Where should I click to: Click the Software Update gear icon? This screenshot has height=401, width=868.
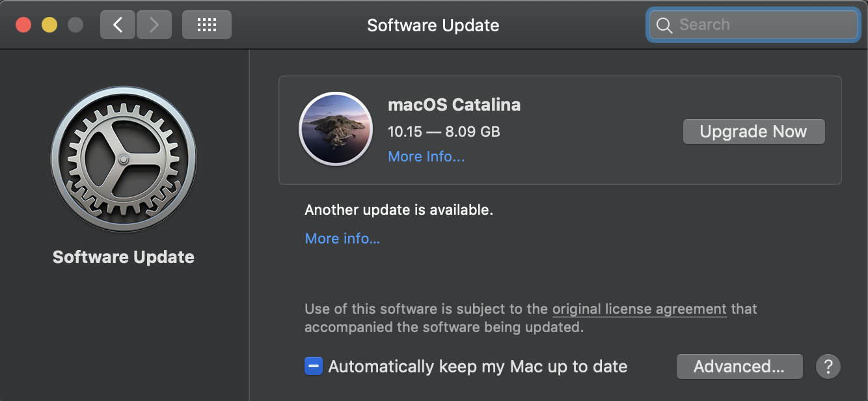point(124,159)
